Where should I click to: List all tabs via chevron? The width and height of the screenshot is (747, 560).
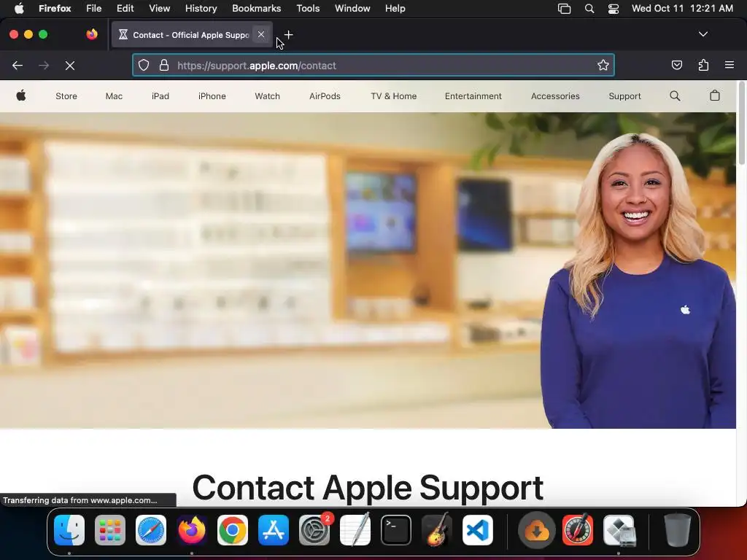(703, 34)
